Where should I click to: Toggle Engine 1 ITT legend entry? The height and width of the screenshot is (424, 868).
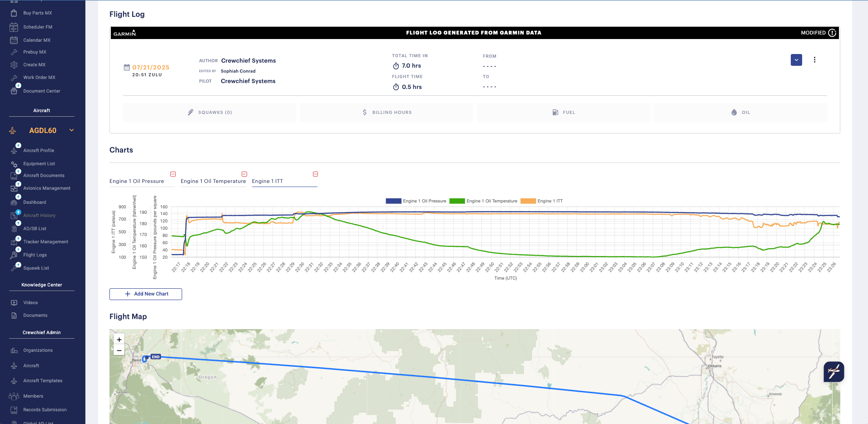pyautogui.click(x=541, y=201)
